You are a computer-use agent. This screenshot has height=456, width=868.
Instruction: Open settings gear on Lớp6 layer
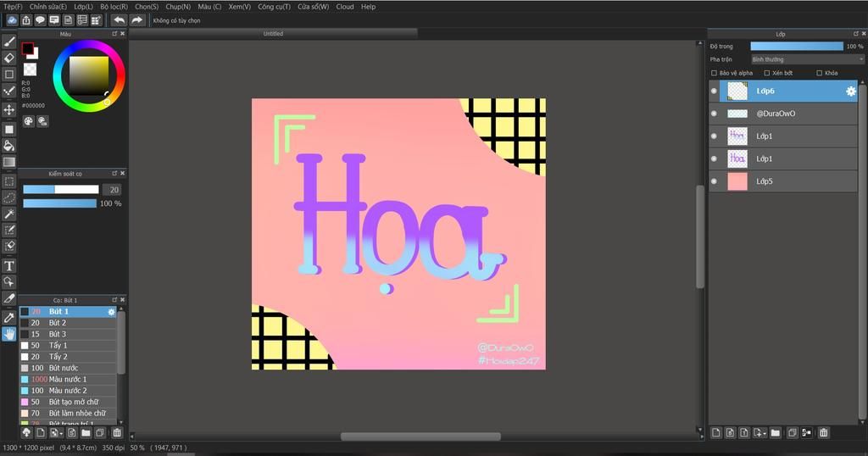pos(851,92)
